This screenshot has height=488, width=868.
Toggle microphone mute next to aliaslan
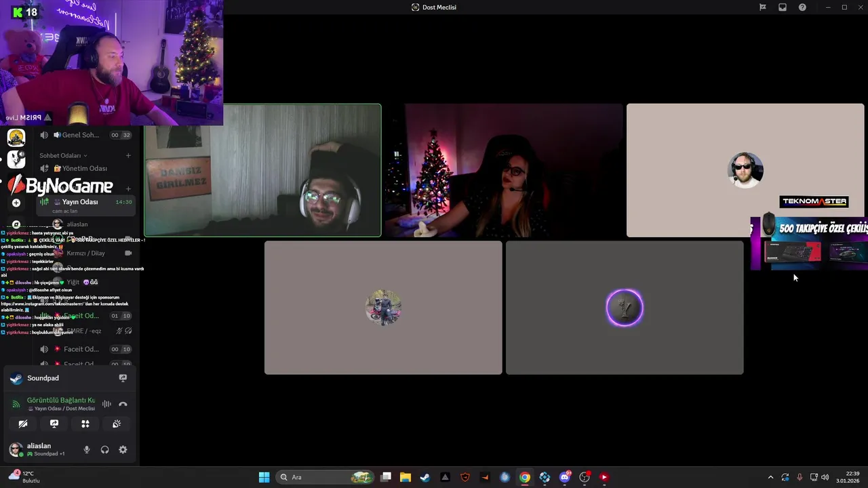pyautogui.click(x=86, y=450)
